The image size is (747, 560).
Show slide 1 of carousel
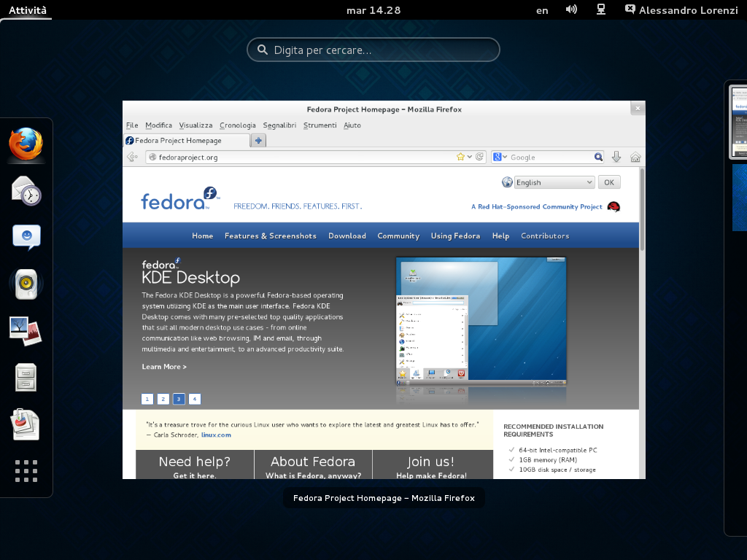tap(147, 399)
